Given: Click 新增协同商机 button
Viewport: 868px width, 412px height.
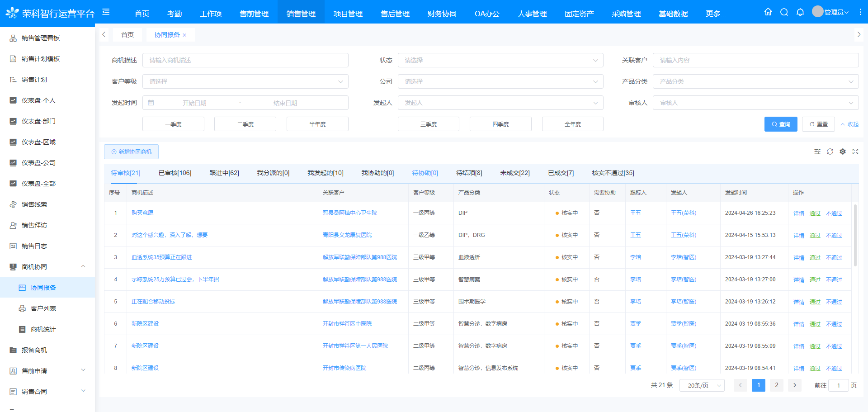Looking at the screenshot, I should point(131,152).
